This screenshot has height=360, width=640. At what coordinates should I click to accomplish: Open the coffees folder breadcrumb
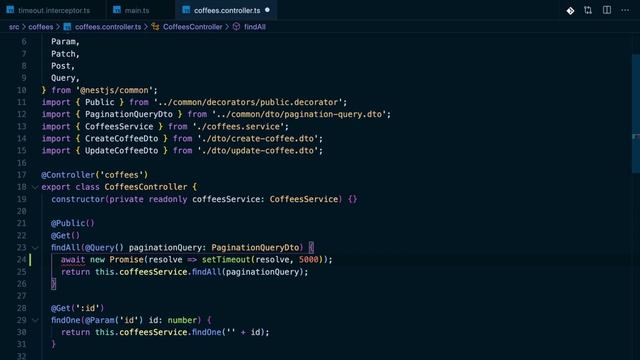point(40,27)
